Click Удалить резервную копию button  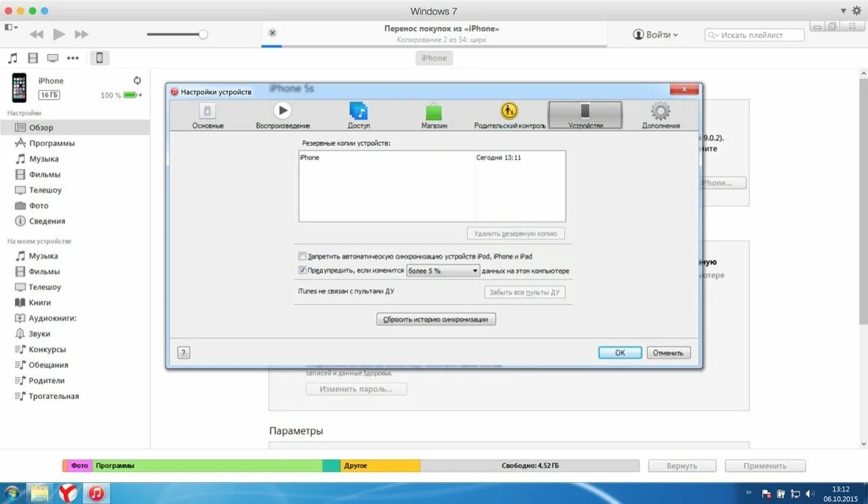click(516, 233)
